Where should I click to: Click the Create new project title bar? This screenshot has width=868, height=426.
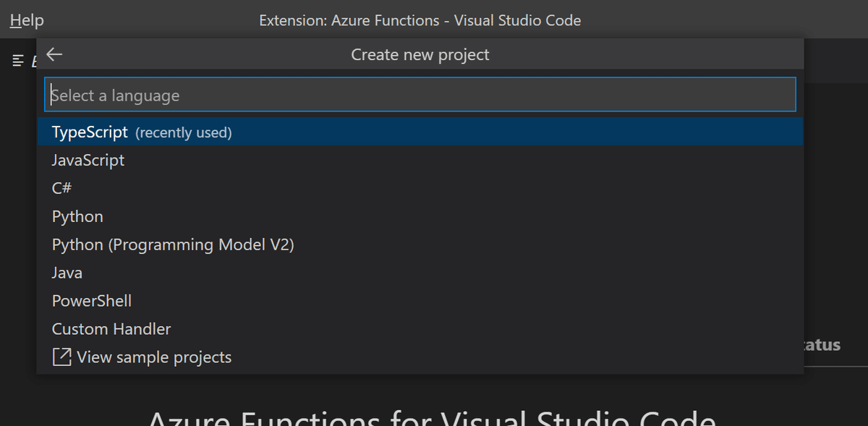[x=420, y=54]
